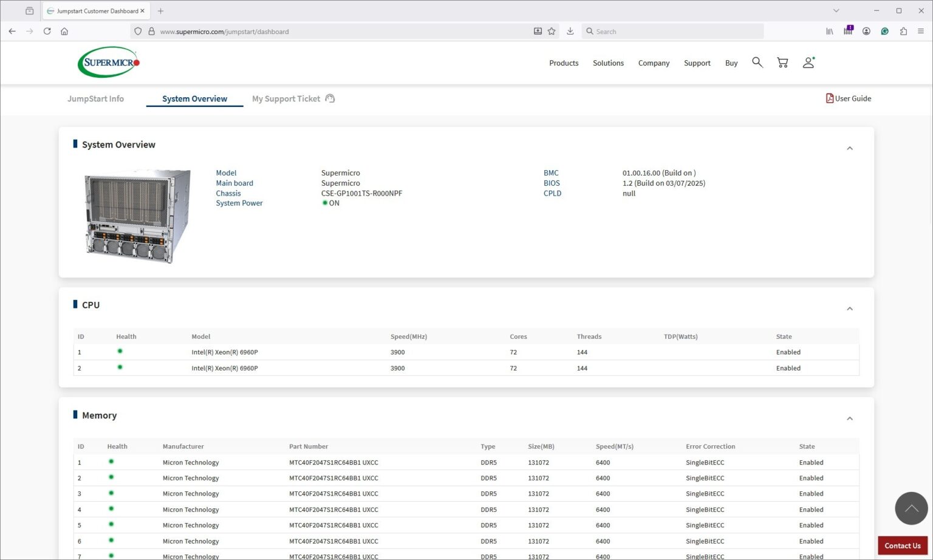Reload the page

click(x=47, y=31)
